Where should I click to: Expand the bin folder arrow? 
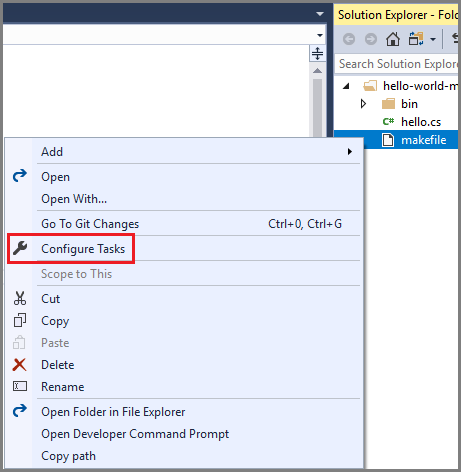point(364,104)
